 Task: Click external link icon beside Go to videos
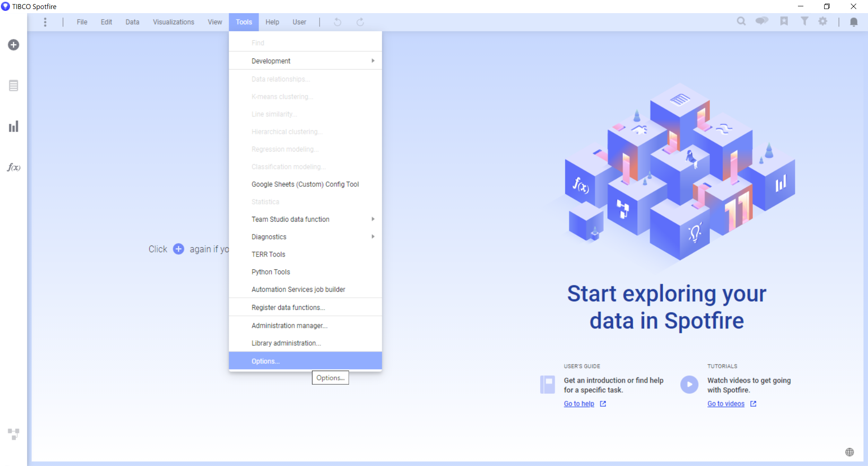pos(753,404)
